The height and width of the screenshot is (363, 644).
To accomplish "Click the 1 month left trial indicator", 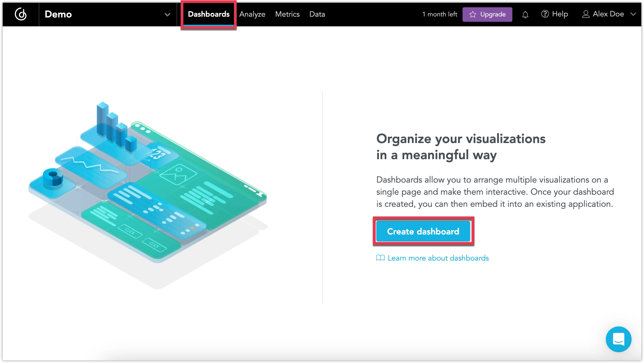I will point(439,14).
